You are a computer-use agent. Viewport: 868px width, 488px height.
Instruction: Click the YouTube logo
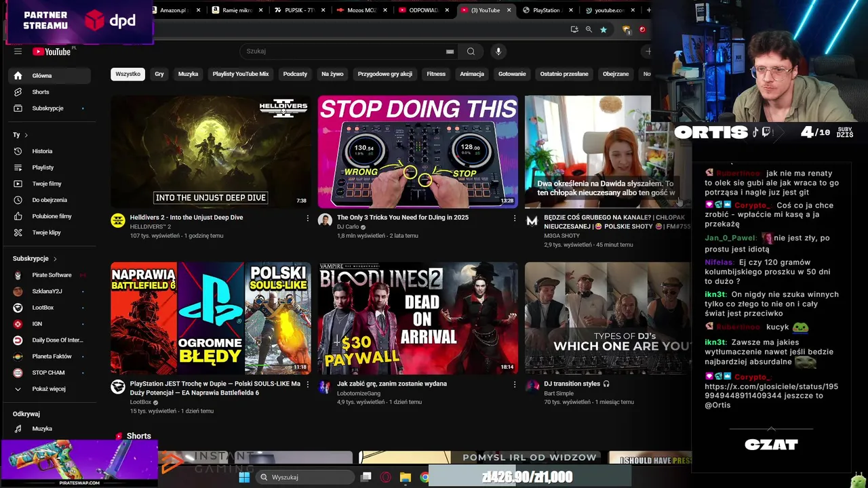pyautogui.click(x=53, y=52)
